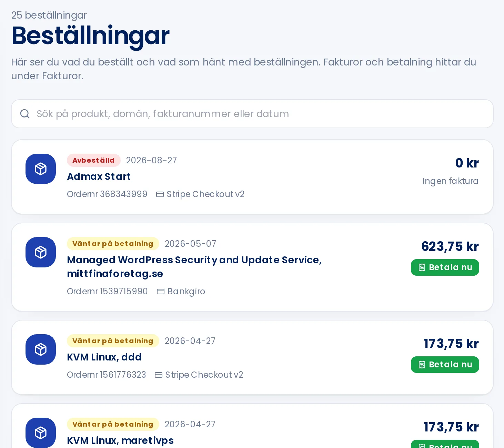The width and height of the screenshot is (504, 448).
Task: Click Betala nu for KVM Linux, ddd
Action: click(x=445, y=365)
